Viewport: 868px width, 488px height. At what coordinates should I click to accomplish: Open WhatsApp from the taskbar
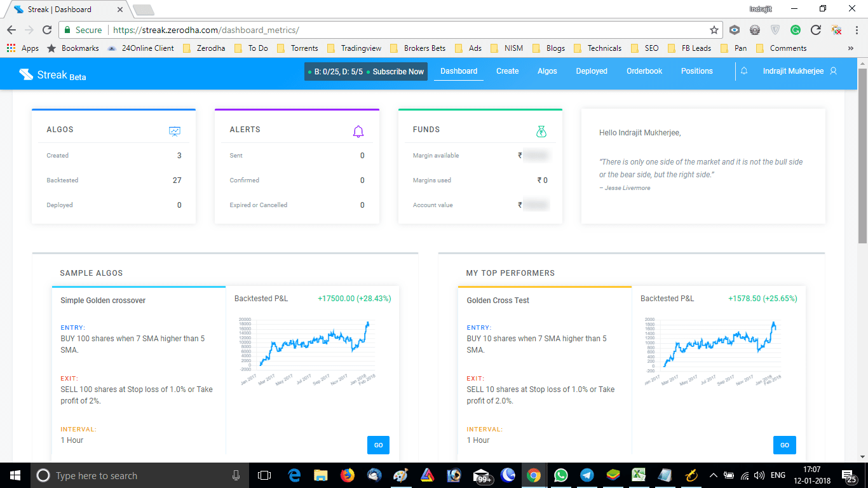(562, 475)
